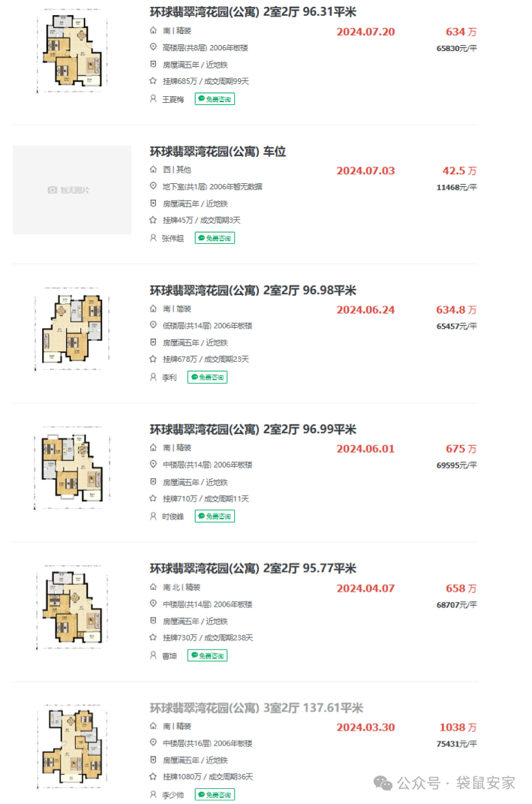This screenshot has width=532, height=804.
Task: Click the 免费咨询 button beside 曹坤
Action: [208, 656]
